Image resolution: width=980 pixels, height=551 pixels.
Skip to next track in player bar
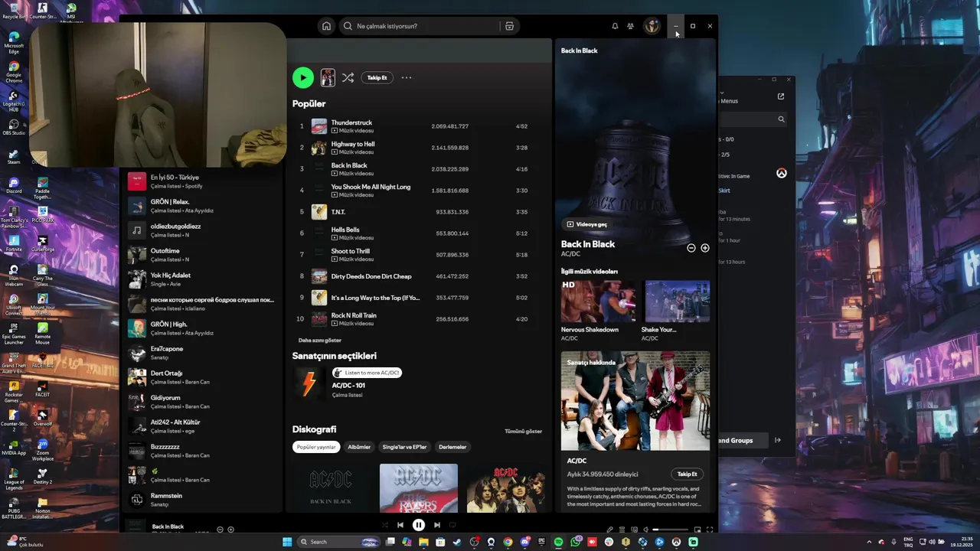436,525
